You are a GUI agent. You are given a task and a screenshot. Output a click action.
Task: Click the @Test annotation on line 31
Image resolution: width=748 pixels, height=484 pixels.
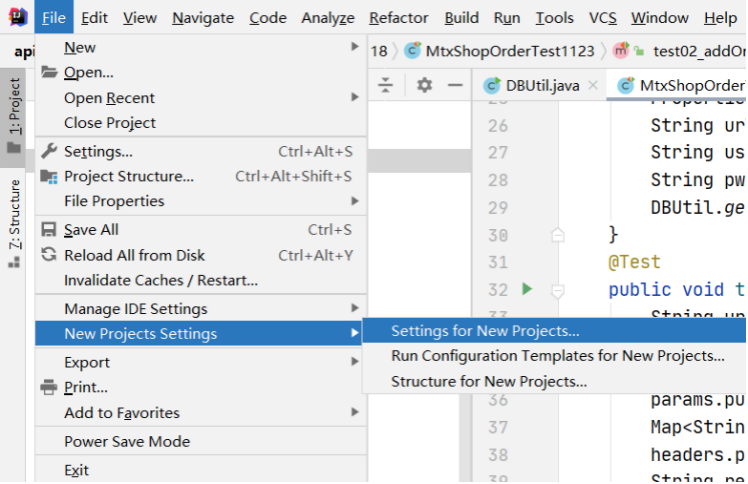pos(634,262)
